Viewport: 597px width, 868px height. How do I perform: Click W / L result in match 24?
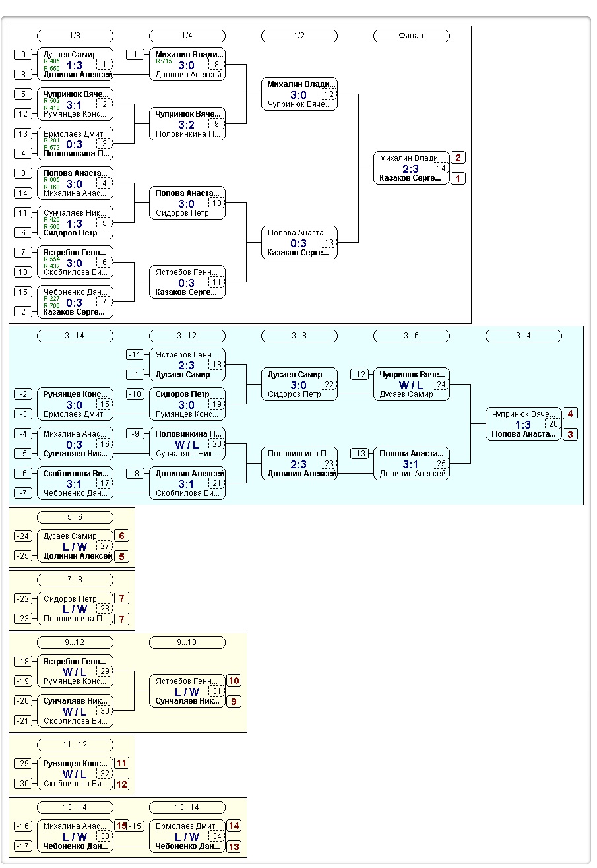click(410, 385)
